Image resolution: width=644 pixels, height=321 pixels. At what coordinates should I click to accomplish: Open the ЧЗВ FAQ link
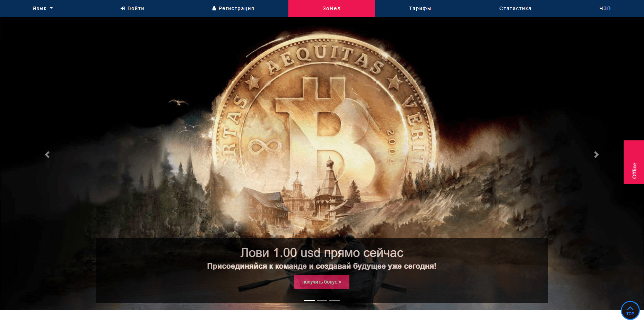[x=605, y=8]
